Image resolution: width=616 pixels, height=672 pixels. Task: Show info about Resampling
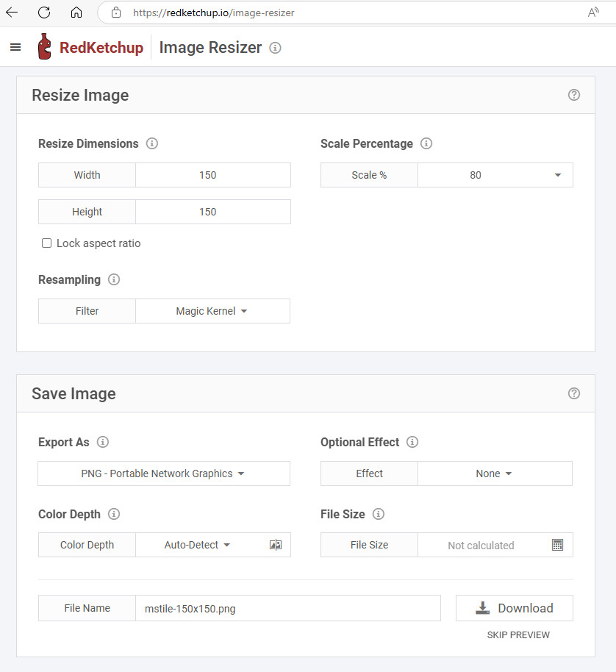point(114,279)
